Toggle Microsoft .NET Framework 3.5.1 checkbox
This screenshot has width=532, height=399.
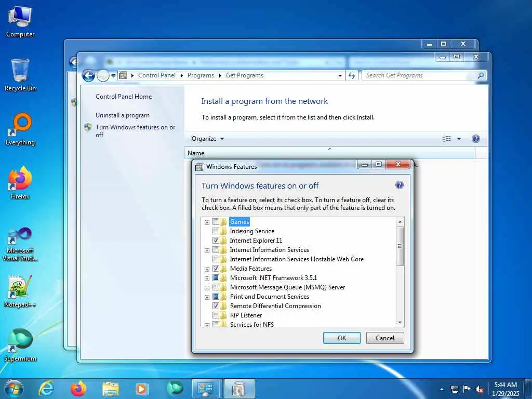216,277
